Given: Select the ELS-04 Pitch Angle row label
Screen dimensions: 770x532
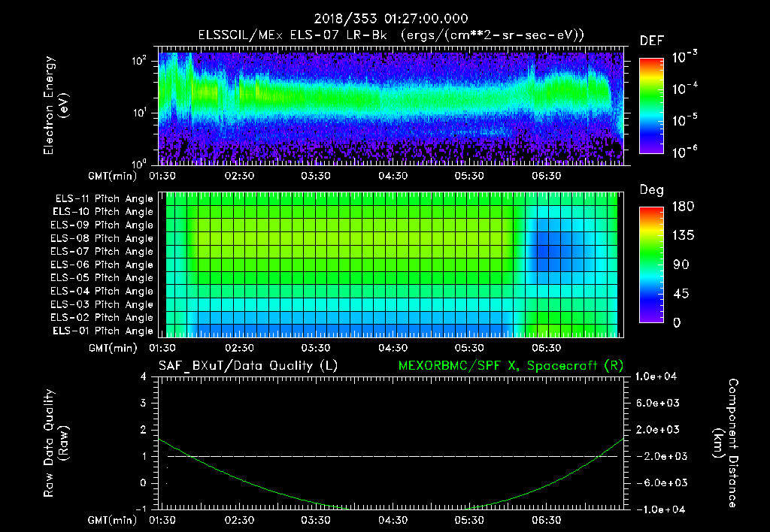Looking at the screenshot, I should 102,291.
